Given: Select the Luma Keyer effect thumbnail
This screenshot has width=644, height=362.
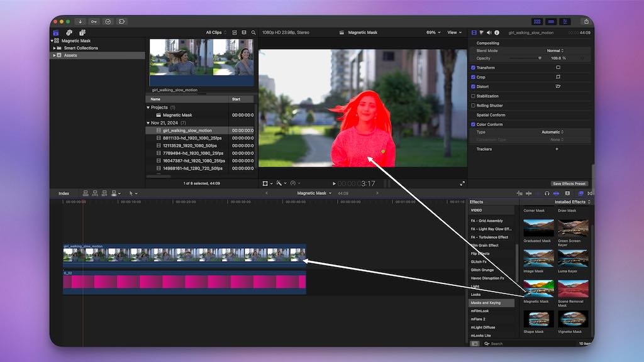Looking at the screenshot, I should click(x=573, y=258).
